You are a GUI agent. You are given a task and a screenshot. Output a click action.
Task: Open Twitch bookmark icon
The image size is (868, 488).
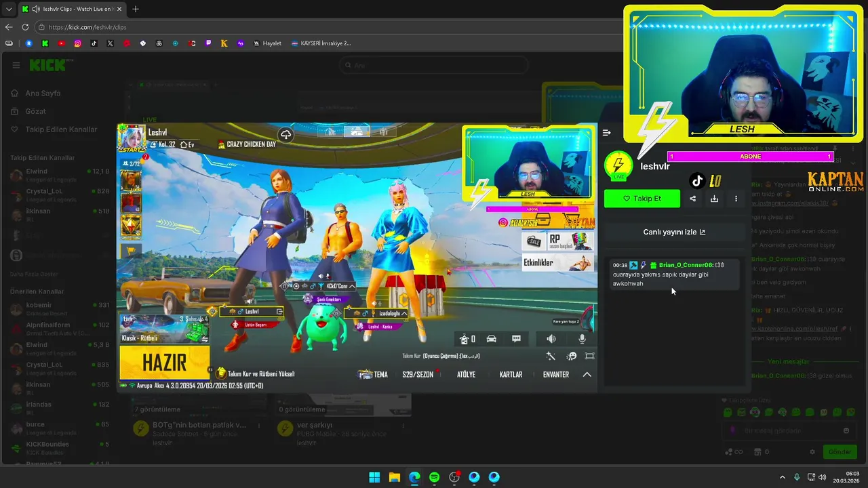pyautogui.click(x=208, y=43)
